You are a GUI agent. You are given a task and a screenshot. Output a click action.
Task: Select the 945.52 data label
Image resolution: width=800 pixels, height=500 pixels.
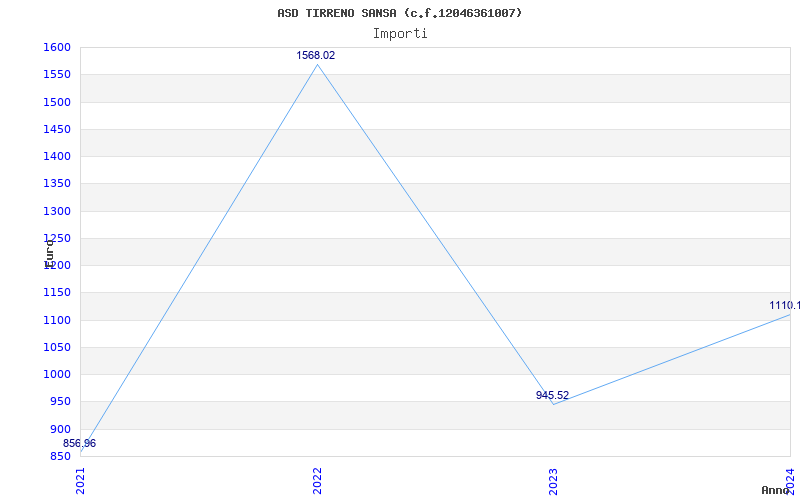click(x=552, y=395)
